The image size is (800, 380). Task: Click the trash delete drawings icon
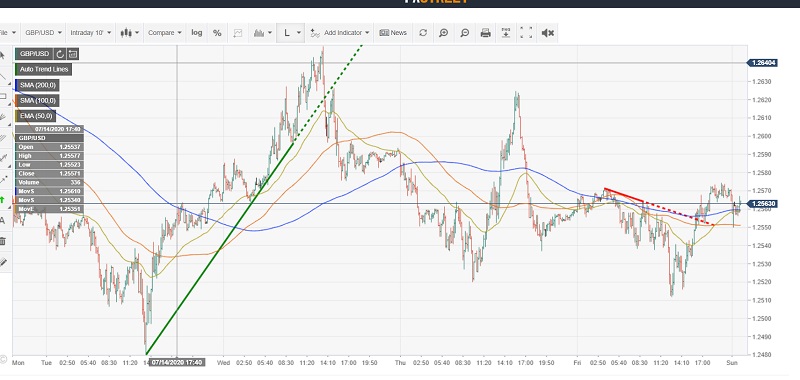tap(3, 241)
